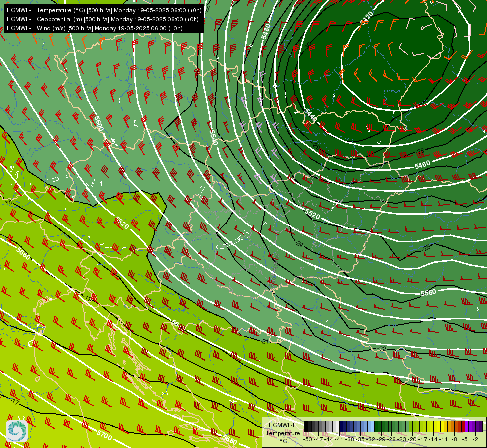Image resolution: width=487 pixels, height=448 pixels.
Task: Click the 5560 geopotential contour label
Action: pyautogui.click(x=428, y=293)
